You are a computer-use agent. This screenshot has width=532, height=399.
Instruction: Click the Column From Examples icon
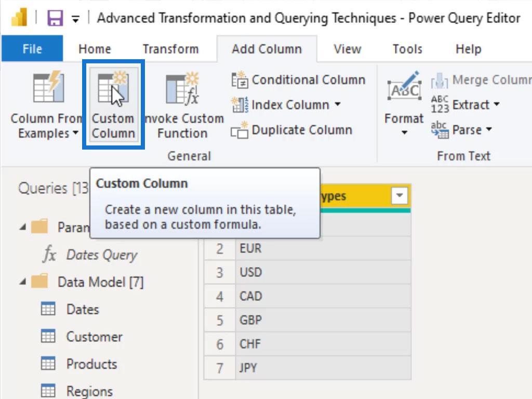pos(48,87)
